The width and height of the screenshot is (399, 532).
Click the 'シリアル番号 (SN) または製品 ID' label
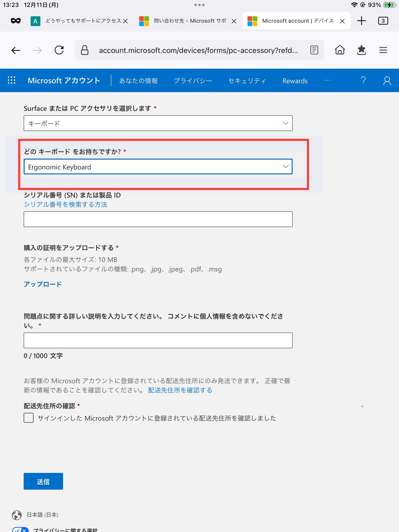tap(72, 195)
